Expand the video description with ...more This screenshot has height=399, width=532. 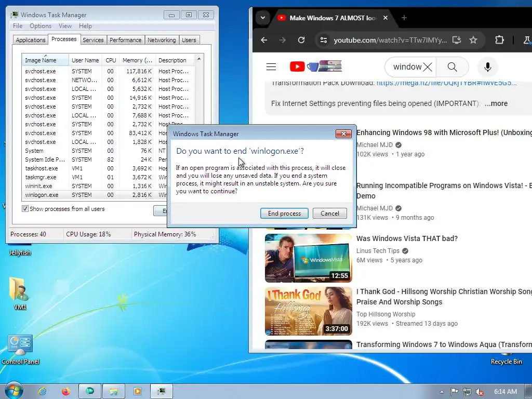496,103
